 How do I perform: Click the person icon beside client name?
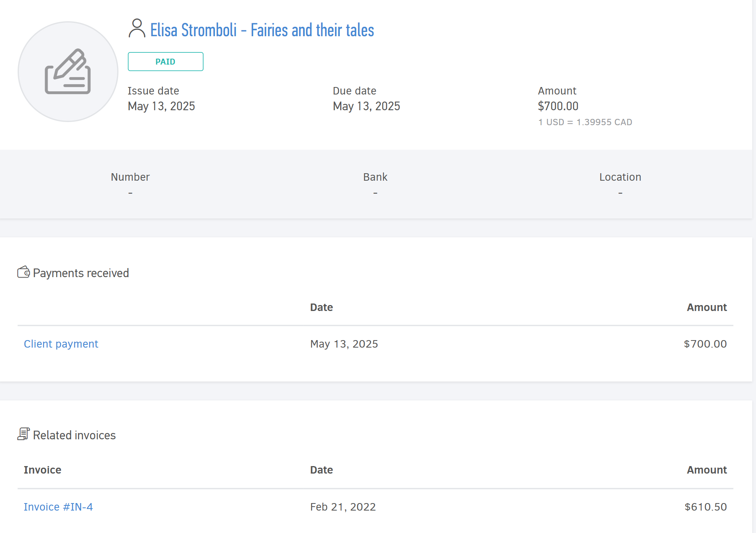tap(137, 29)
